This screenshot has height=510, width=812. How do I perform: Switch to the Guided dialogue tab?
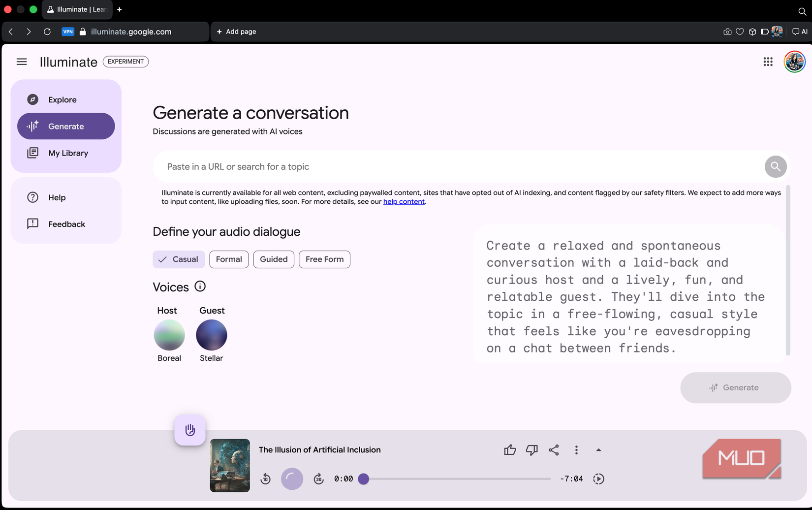274,259
